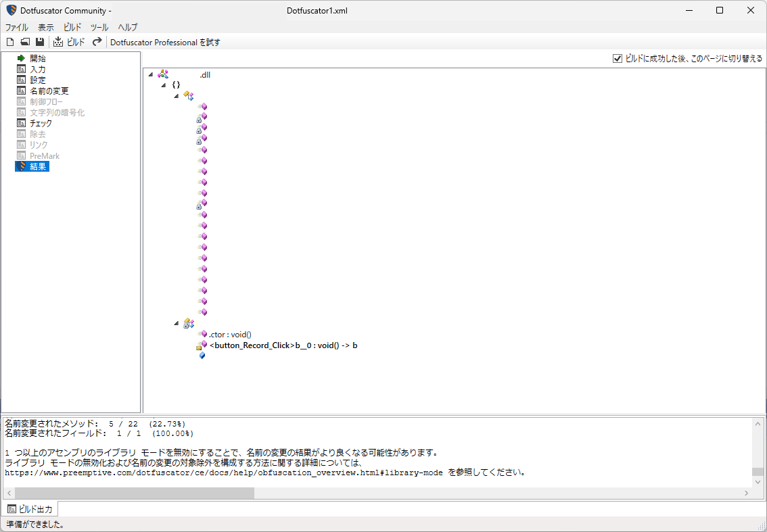This screenshot has width=767, height=532.
Task: Click the output scrollbar right arrow
Action: click(x=747, y=493)
